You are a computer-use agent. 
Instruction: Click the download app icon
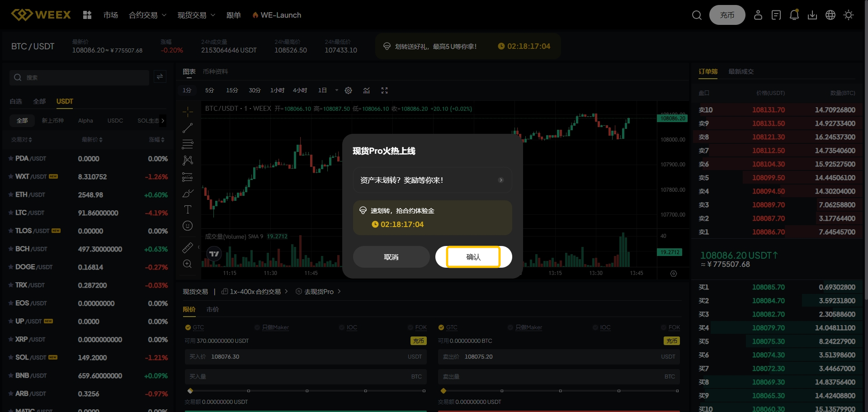[x=812, y=15]
